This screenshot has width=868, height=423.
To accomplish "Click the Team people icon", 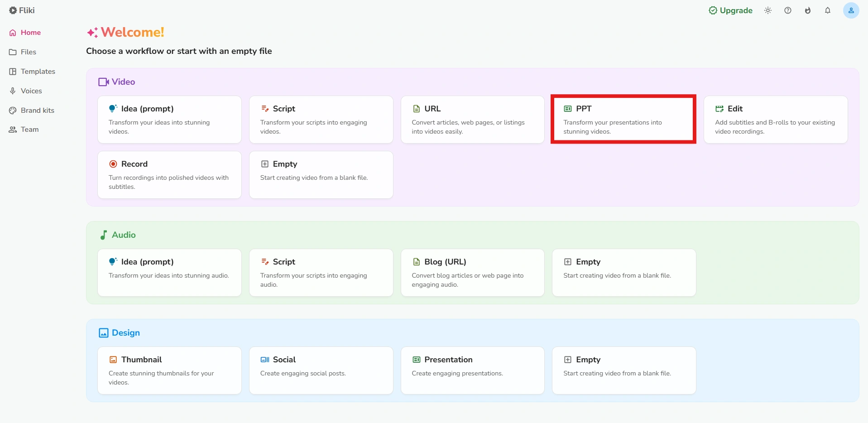I will [x=13, y=130].
